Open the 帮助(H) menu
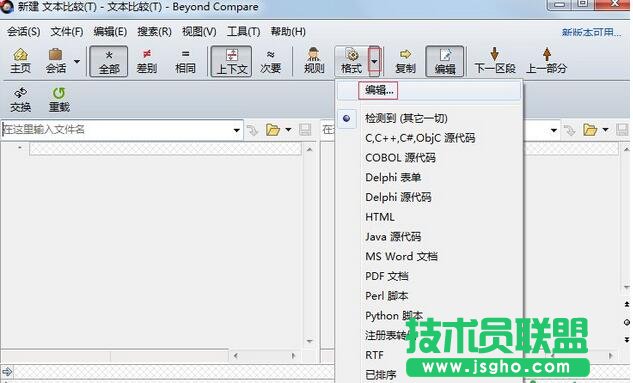 288,31
